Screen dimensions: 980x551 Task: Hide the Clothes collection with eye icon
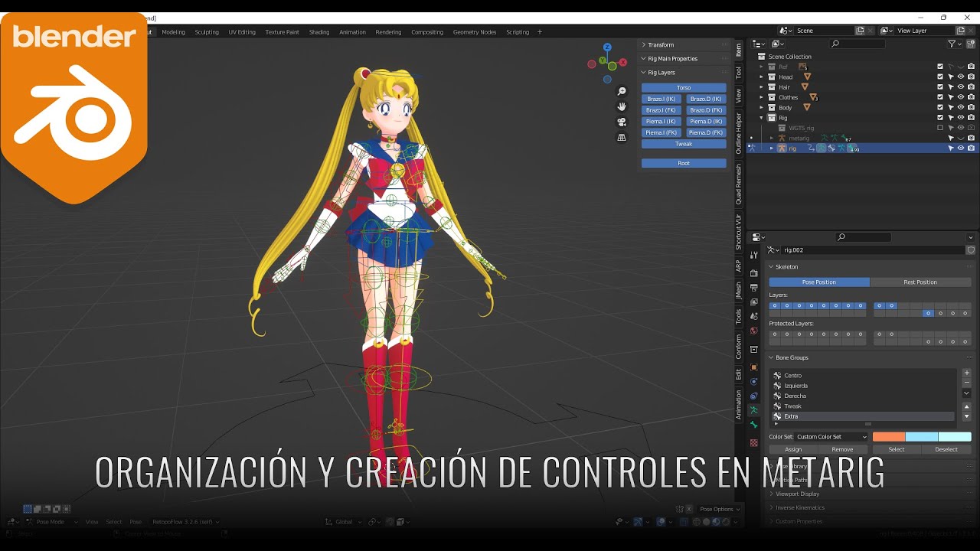(x=961, y=97)
